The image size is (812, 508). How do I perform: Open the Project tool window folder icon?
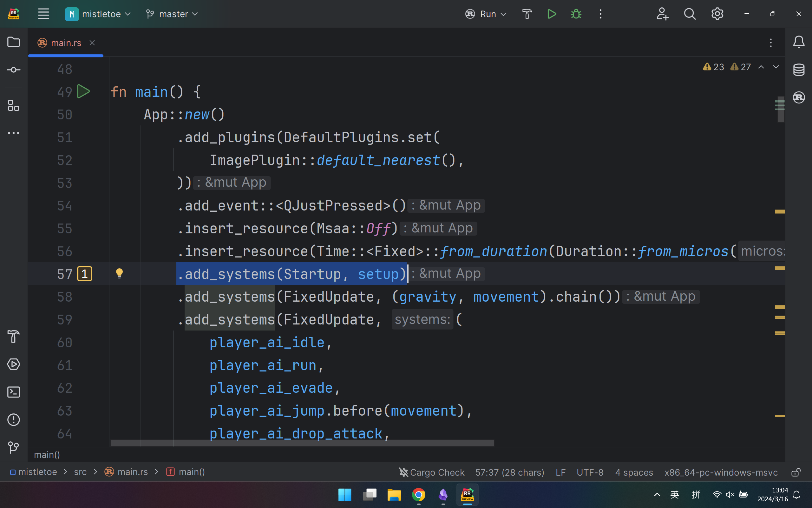pos(13,42)
